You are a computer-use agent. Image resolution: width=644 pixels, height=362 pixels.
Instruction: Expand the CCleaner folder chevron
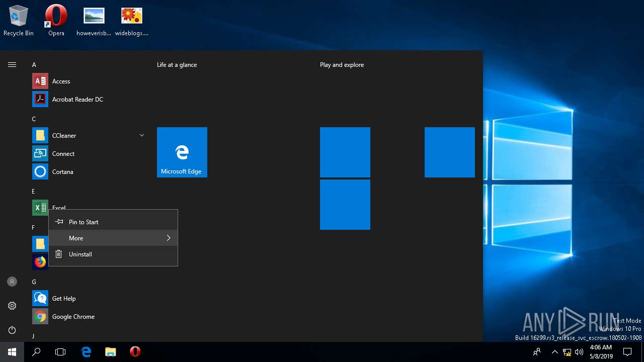pos(142,135)
